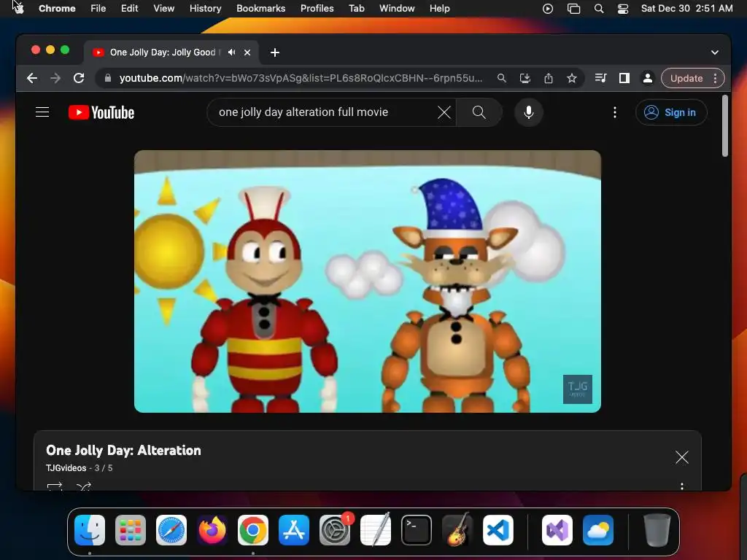
Task: Mute the tab via speaker icon
Action: tap(231, 52)
